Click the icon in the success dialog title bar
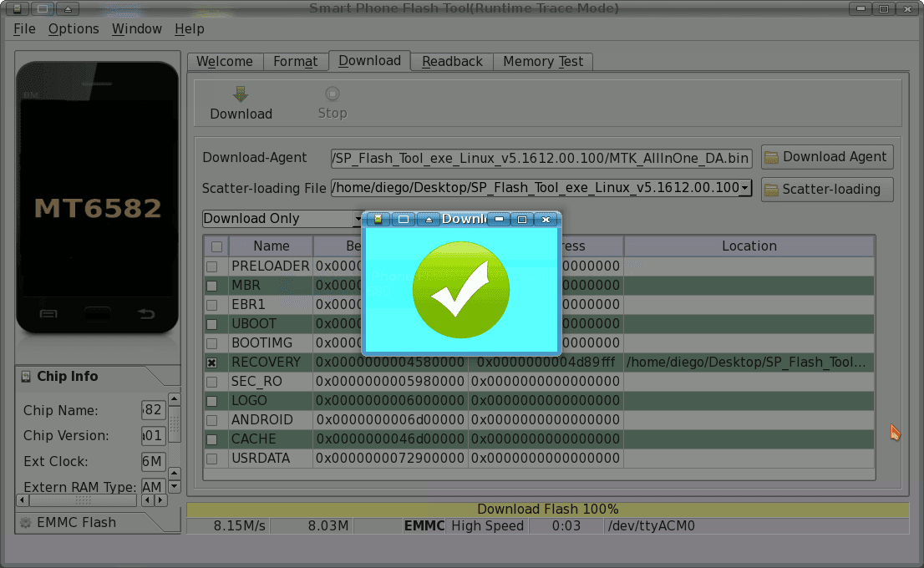The image size is (924, 568). (x=377, y=219)
